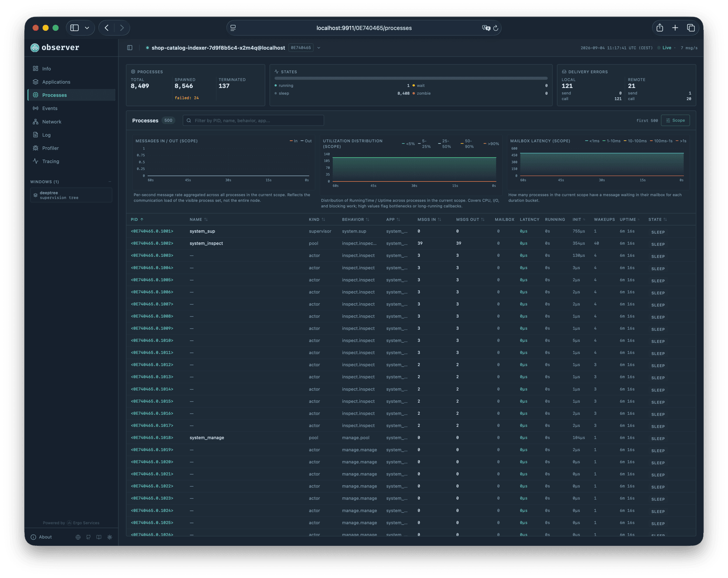Open the website globe icon
The image size is (728, 578).
78,537
